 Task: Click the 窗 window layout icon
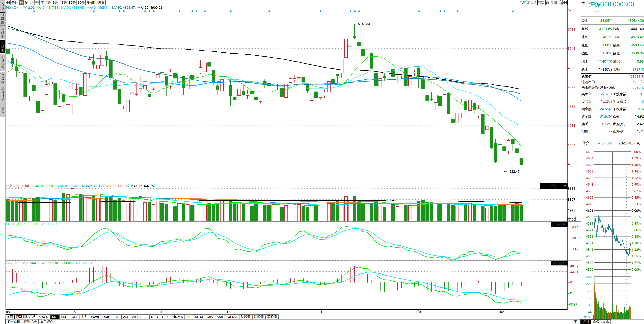(x=548, y=2)
